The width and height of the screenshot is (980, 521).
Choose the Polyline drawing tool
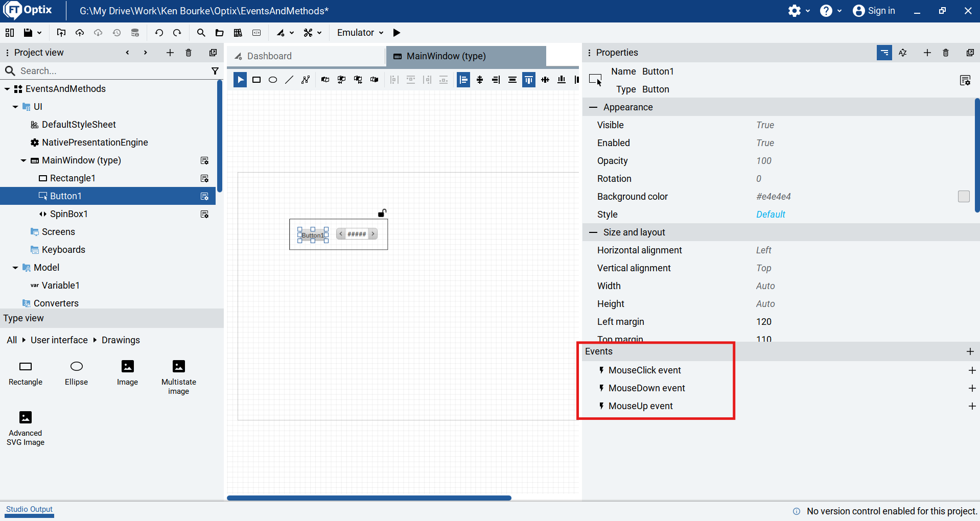(306, 80)
